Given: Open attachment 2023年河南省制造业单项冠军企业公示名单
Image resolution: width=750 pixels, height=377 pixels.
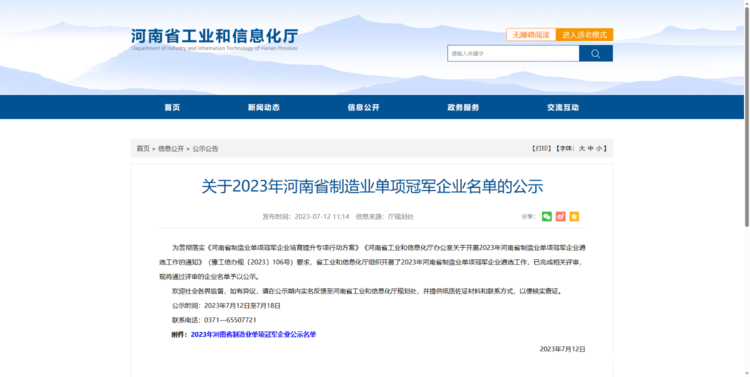Looking at the screenshot, I should coord(254,334).
